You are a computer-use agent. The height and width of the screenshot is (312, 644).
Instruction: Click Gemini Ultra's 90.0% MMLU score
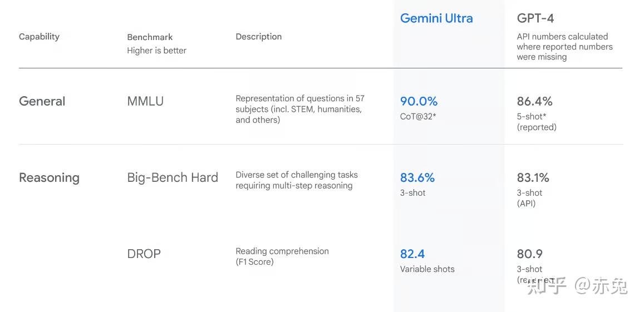pyautogui.click(x=419, y=101)
